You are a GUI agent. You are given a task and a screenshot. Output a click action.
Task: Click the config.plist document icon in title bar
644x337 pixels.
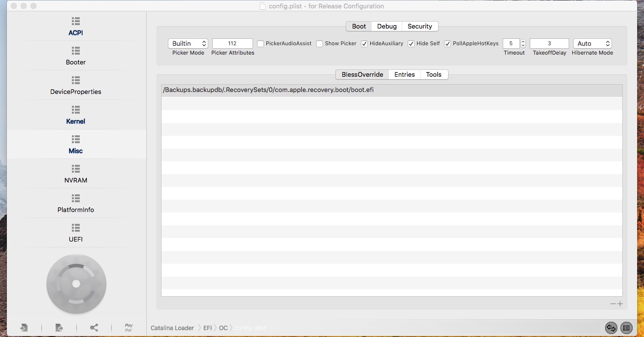(x=263, y=6)
